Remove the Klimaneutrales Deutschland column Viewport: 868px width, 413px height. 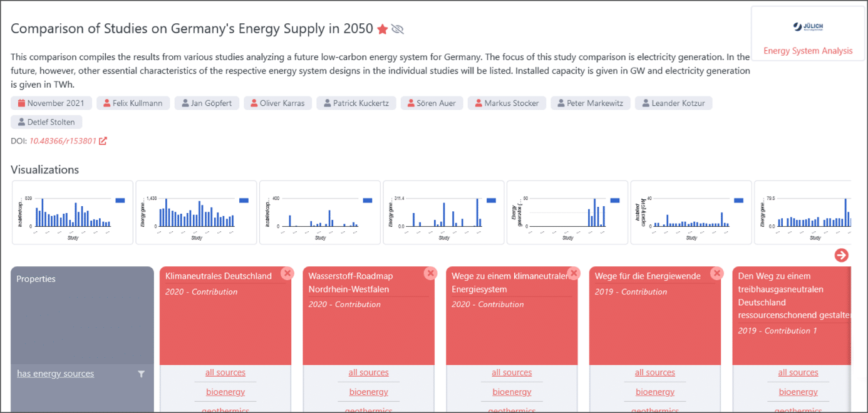point(287,273)
